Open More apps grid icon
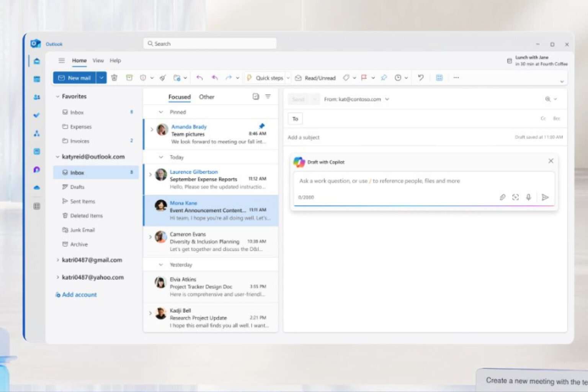This screenshot has height=392, width=588. 37,206
